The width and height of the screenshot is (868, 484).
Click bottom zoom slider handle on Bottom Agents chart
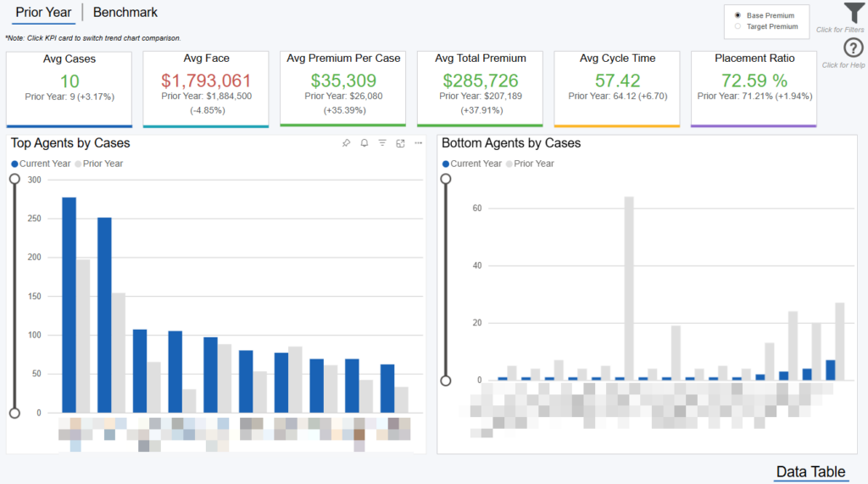[x=446, y=381]
